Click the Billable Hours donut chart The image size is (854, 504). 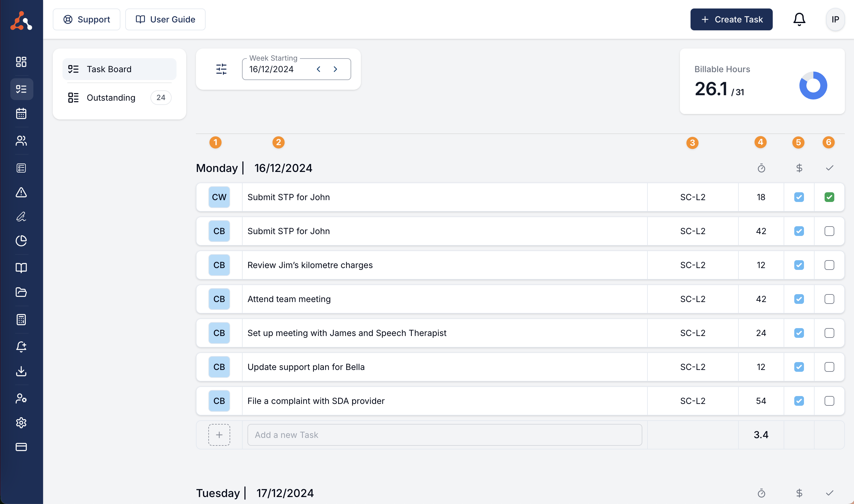(813, 85)
